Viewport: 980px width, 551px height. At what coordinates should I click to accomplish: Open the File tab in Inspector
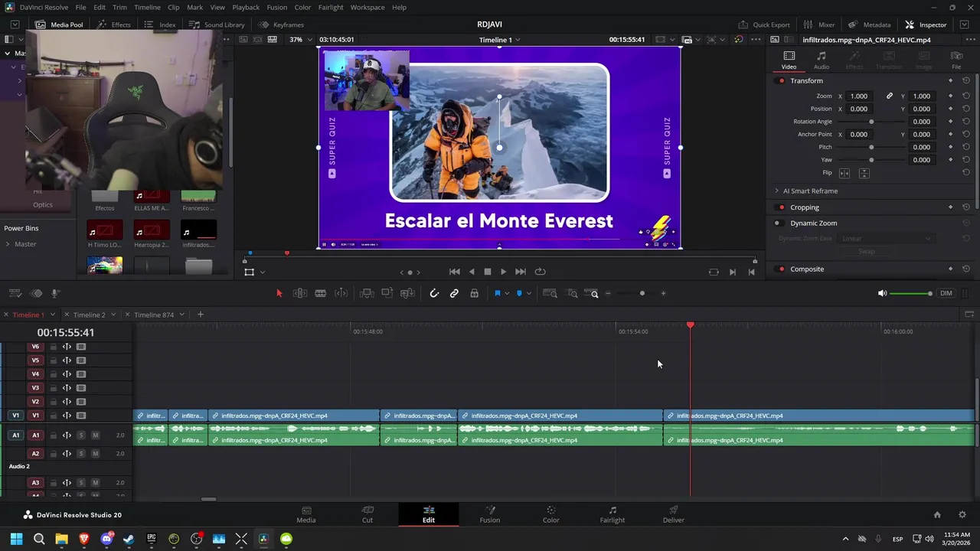(x=956, y=60)
